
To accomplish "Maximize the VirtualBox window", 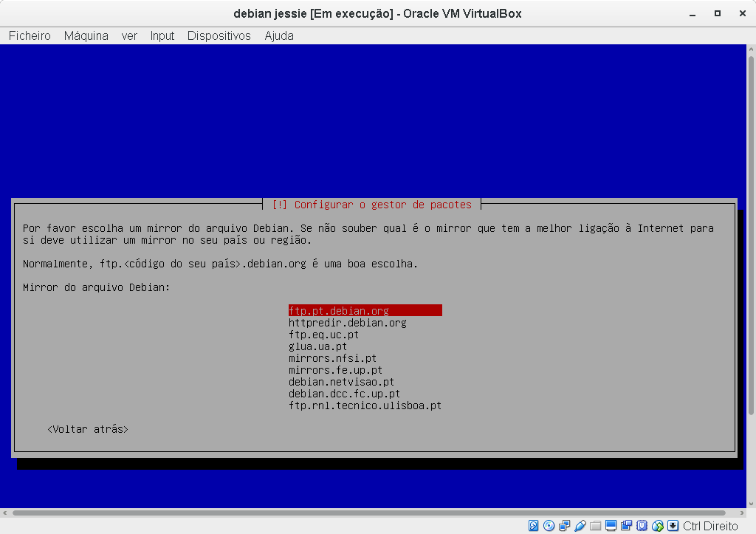I will [718, 13].
